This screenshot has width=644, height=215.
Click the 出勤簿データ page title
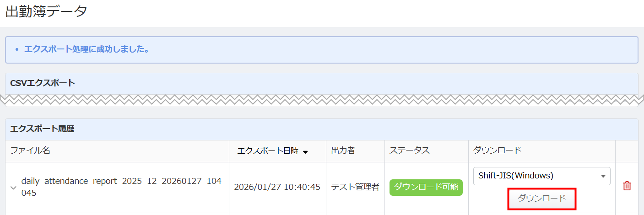(x=46, y=12)
